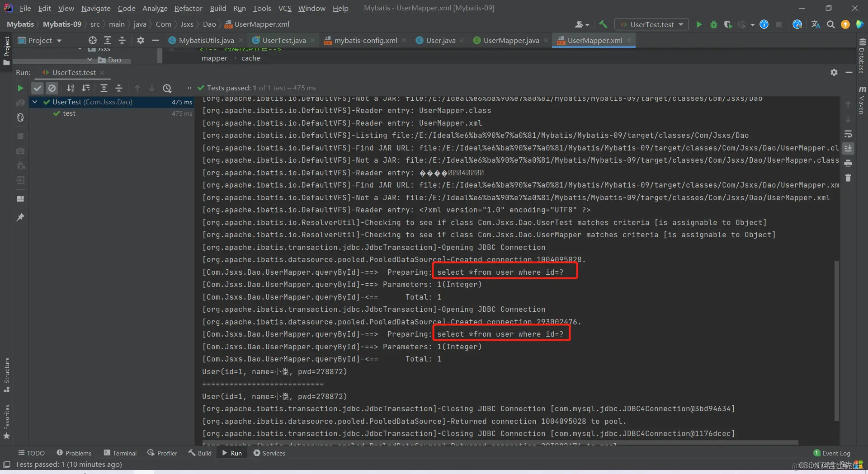The width and height of the screenshot is (868, 474).
Task: Open the Terminal tool window
Action: 120,453
